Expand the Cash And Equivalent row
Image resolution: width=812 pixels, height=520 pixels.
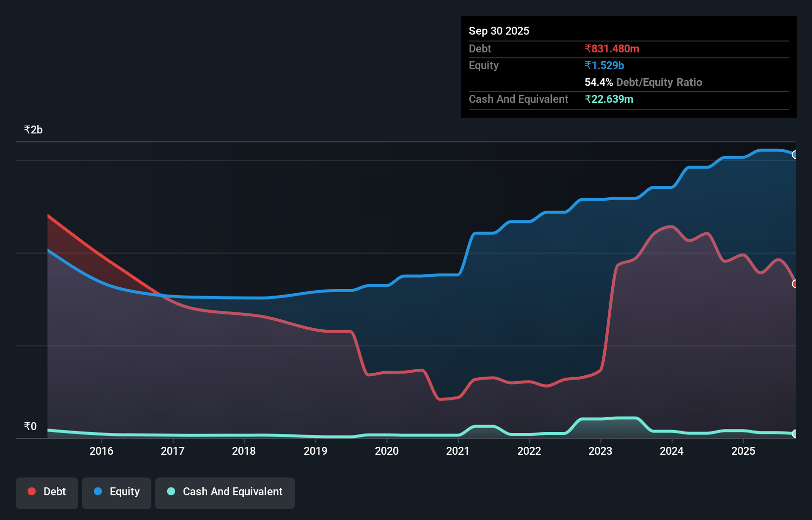pyautogui.click(x=518, y=99)
